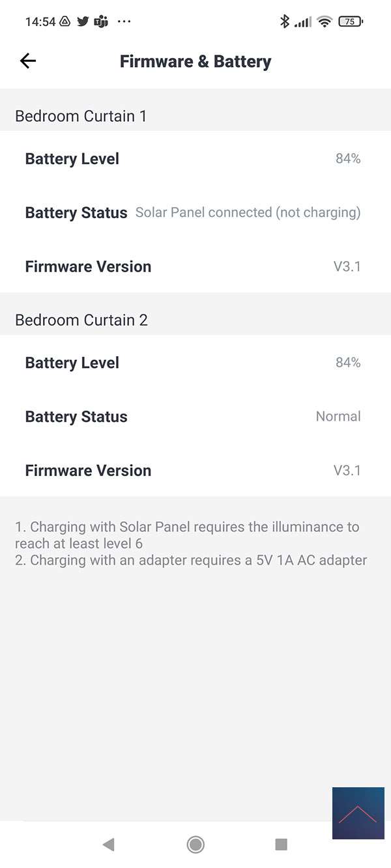Select the Bedroom Curtain 2 section header
Screen dimensions: 391x868
(x=81, y=320)
